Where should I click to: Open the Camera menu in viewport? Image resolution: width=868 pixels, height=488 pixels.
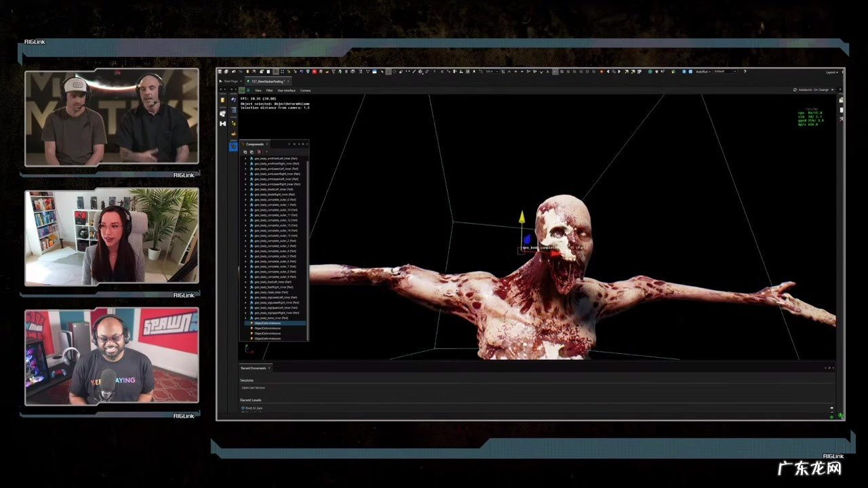(x=305, y=90)
